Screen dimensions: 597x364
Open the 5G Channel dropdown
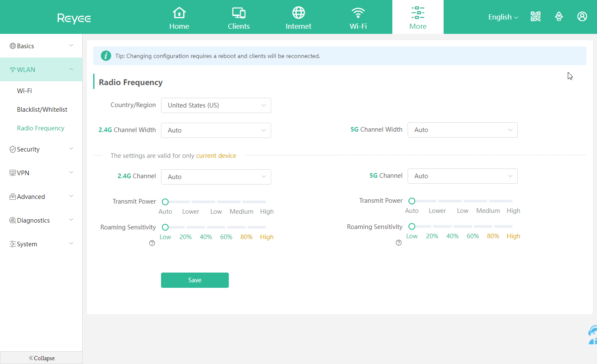point(462,176)
